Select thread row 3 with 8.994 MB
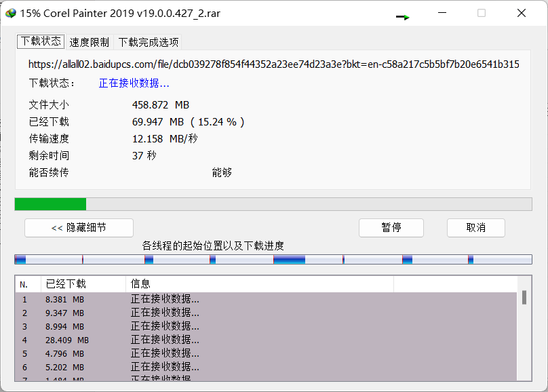This screenshot has width=548, height=392. [x=266, y=327]
